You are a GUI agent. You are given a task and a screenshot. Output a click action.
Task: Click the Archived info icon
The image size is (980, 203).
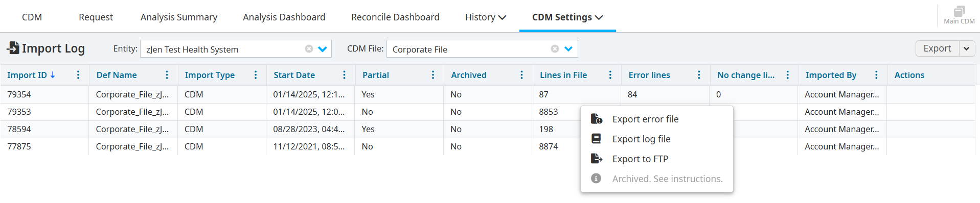click(596, 179)
